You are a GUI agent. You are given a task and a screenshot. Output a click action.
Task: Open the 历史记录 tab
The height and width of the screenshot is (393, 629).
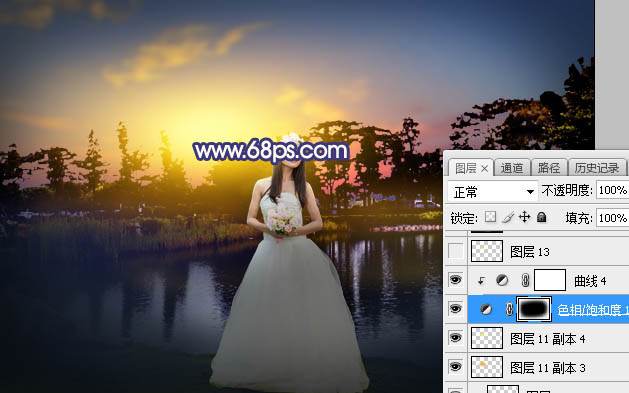click(597, 168)
